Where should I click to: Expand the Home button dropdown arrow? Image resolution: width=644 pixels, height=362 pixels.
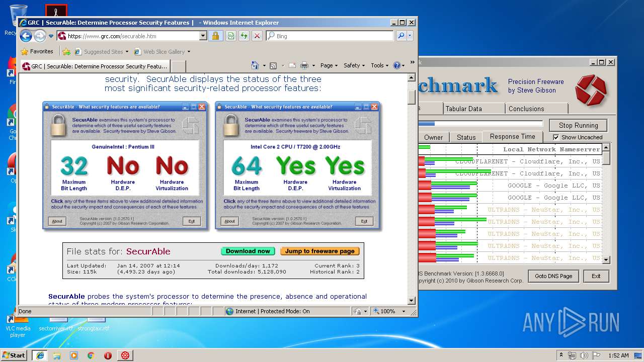click(264, 65)
